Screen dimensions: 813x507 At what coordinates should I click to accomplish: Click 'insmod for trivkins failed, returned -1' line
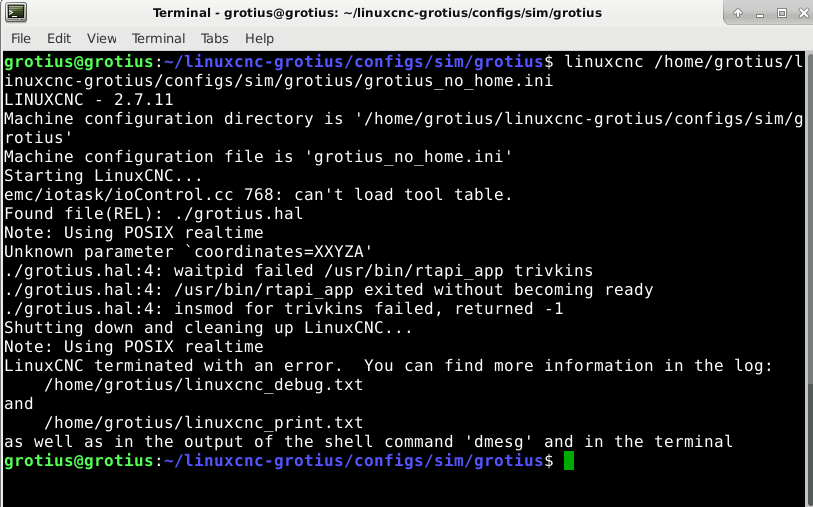[284, 308]
